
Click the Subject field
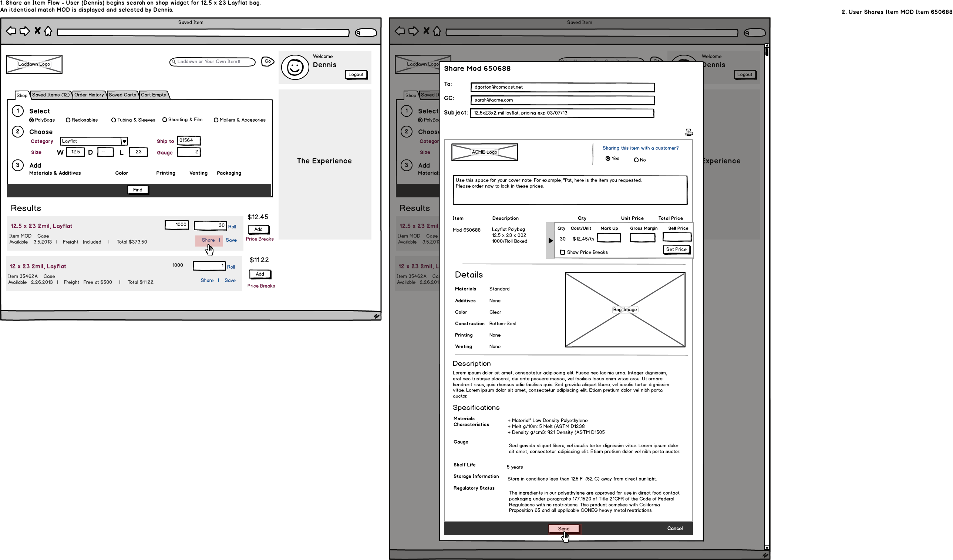pyautogui.click(x=562, y=113)
